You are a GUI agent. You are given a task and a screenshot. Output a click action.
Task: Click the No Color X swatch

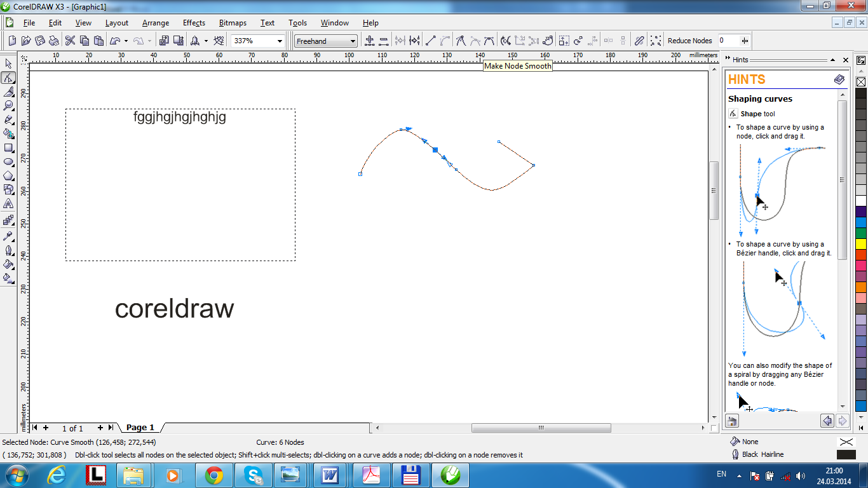(861, 82)
